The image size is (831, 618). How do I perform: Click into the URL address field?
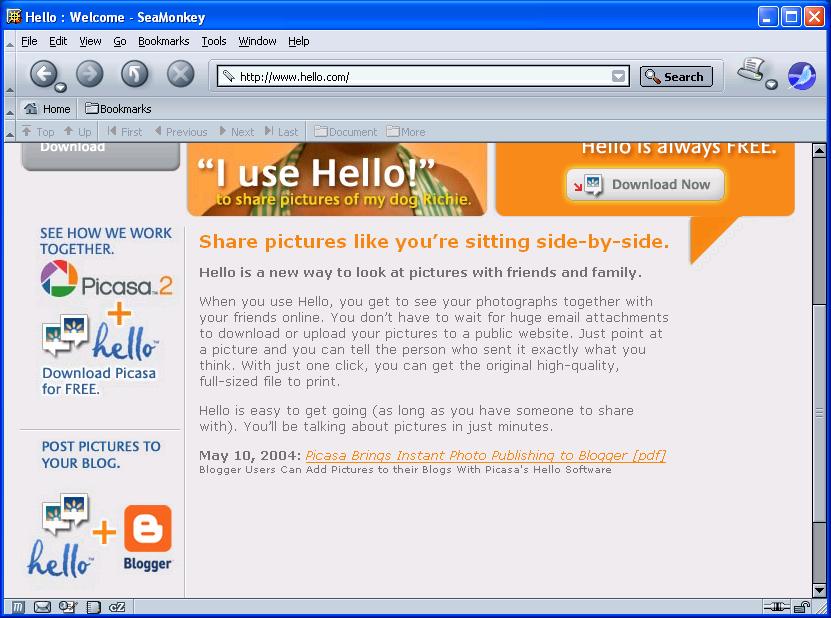pos(424,76)
